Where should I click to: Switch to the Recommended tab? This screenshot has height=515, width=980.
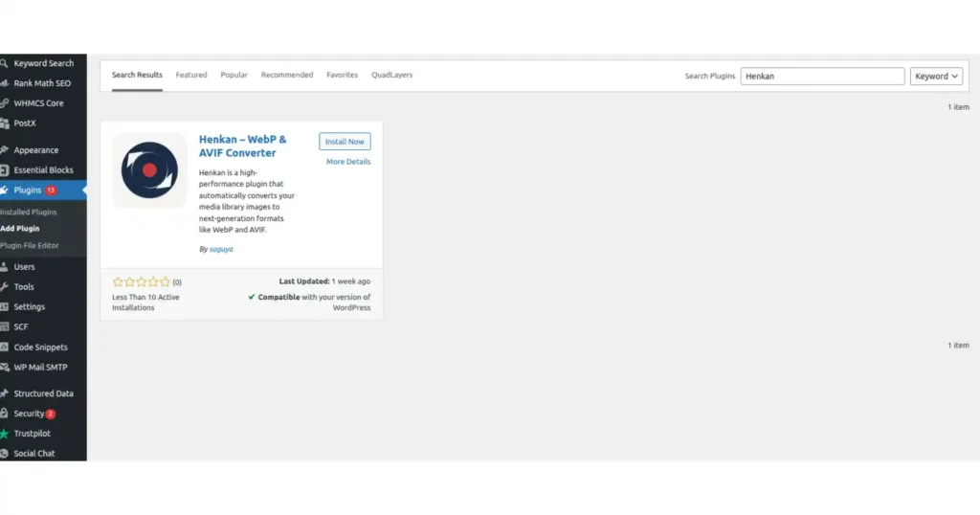coord(287,75)
